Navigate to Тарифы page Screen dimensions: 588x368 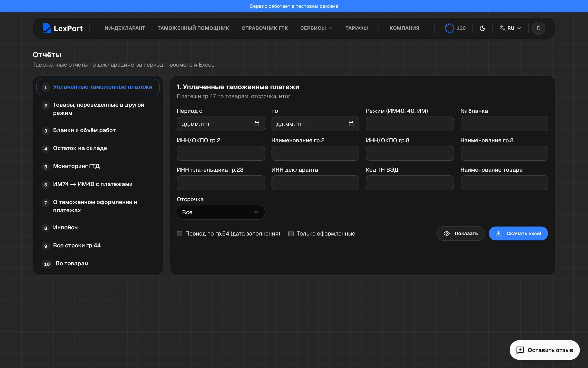point(356,28)
